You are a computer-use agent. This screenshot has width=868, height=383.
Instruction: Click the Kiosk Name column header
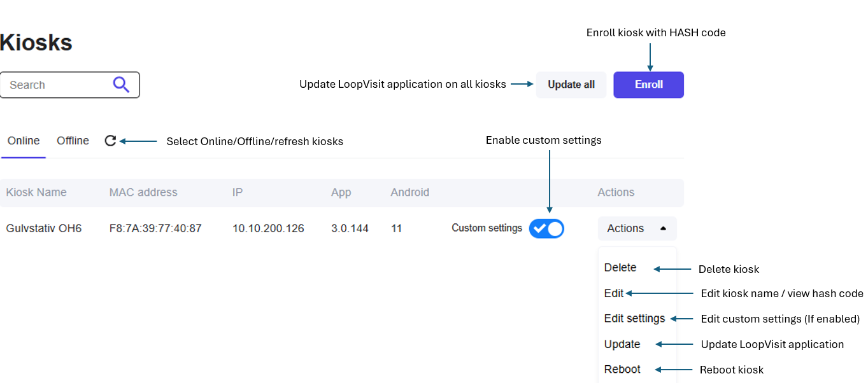point(36,192)
